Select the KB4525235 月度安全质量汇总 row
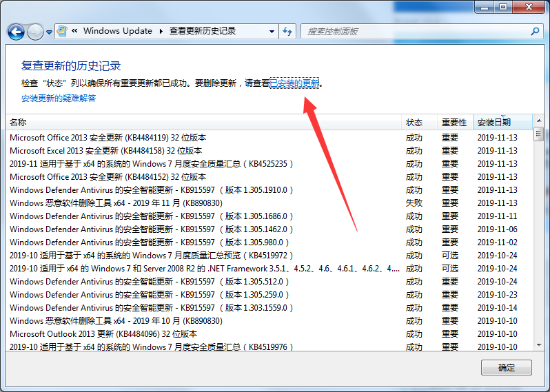Screen dimensions: 550x392 click(269, 164)
